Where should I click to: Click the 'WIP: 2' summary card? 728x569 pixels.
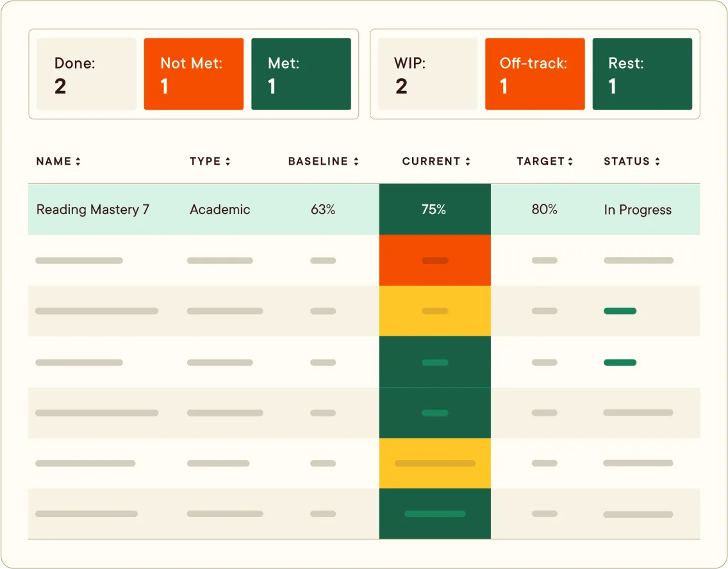(427, 73)
